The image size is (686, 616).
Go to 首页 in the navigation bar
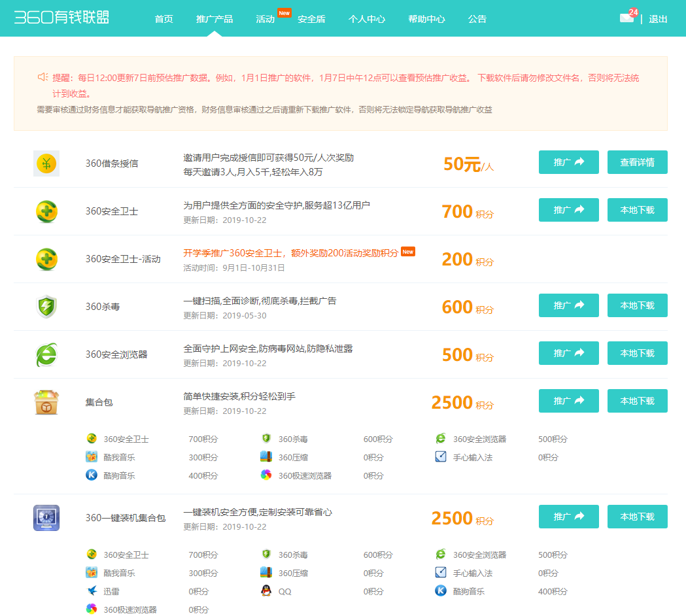(163, 19)
